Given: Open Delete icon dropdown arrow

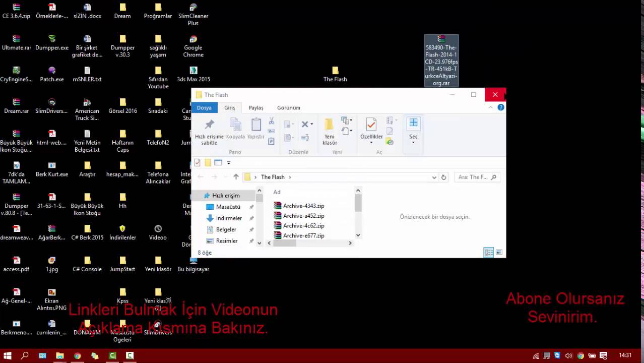Looking at the screenshot, I should (x=311, y=124).
